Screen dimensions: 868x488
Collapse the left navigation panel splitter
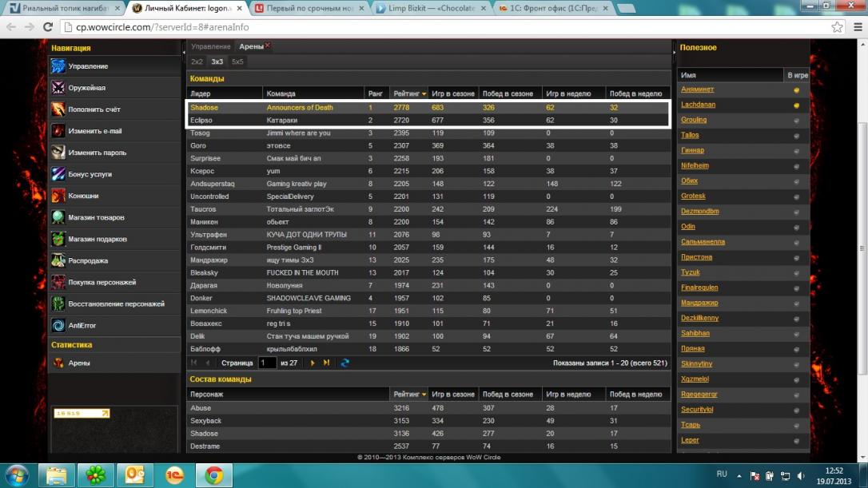point(184,240)
